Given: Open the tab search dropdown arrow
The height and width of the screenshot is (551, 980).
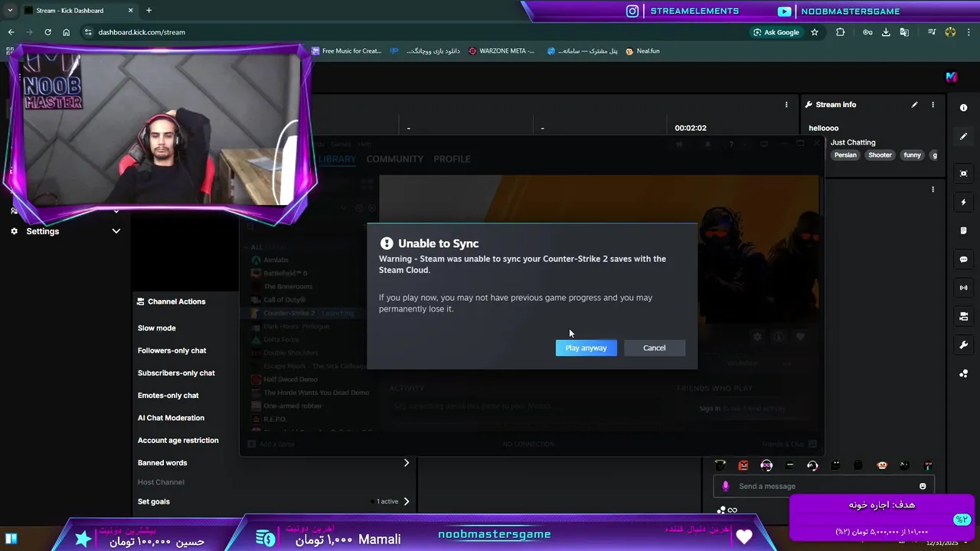Looking at the screenshot, I should tap(10, 11).
